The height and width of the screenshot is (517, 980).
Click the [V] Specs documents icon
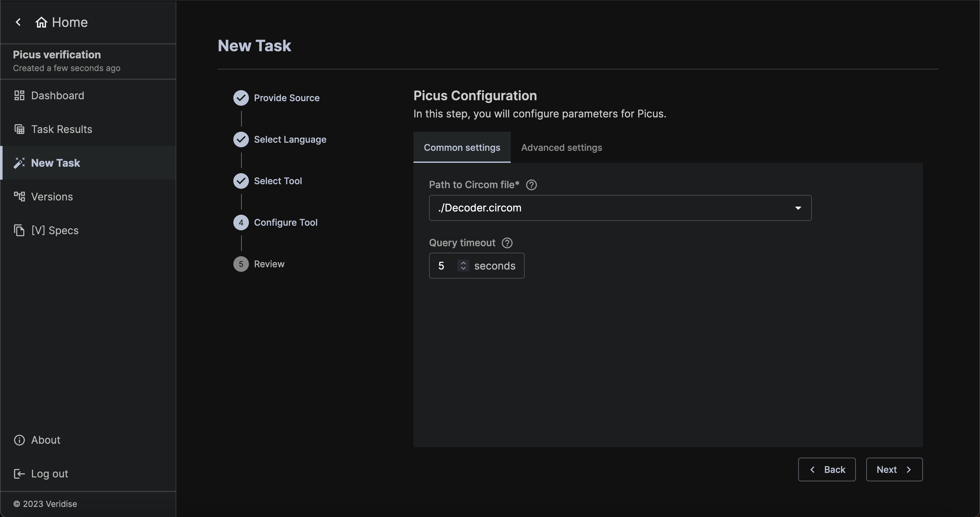click(x=19, y=230)
